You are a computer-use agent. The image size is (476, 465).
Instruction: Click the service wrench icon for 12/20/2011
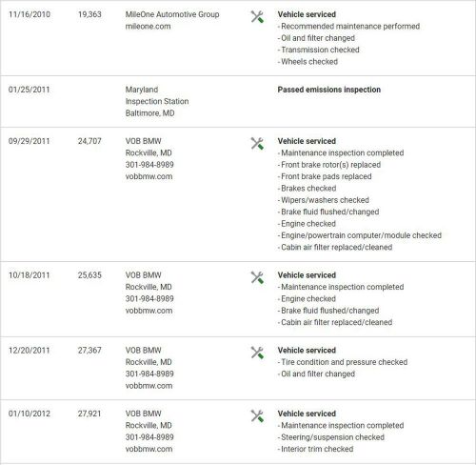pos(257,353)
